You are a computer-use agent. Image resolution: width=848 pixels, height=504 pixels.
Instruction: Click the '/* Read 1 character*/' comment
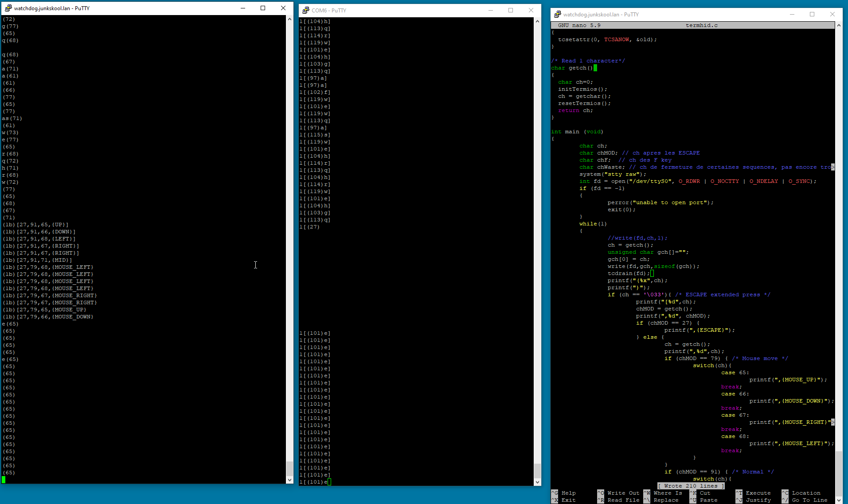pyautogui.click(x=588, y=61)
